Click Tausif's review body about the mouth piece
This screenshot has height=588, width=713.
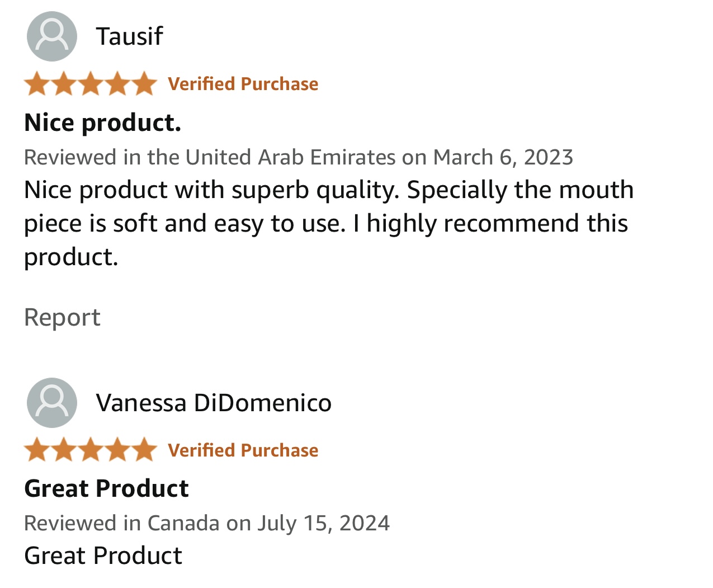coord(328,190)
